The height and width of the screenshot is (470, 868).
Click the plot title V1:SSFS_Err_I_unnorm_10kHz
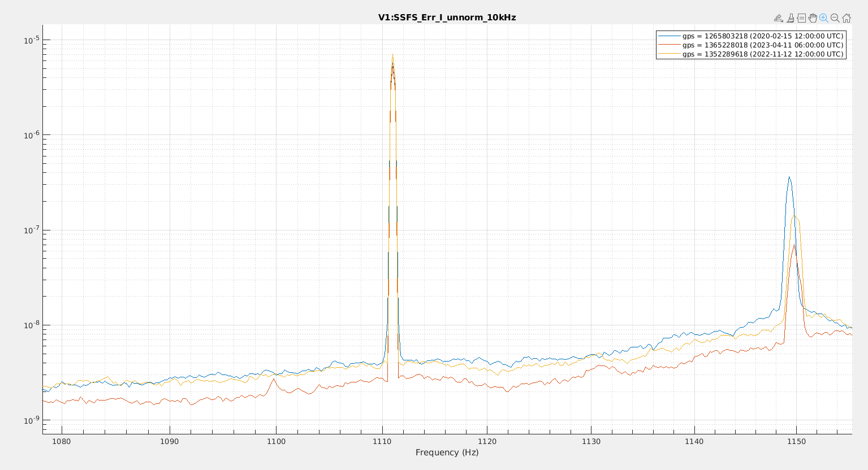coord(447,18)
